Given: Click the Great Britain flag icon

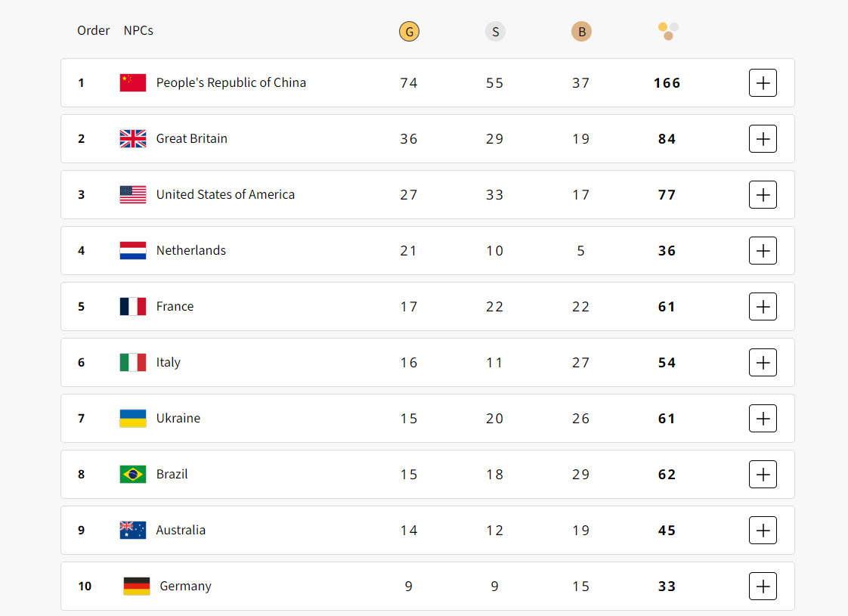Looking at the screenshot, I should (133, 138).
